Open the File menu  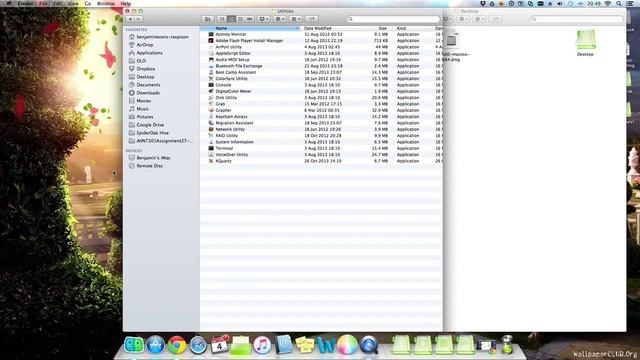point(43,4)
